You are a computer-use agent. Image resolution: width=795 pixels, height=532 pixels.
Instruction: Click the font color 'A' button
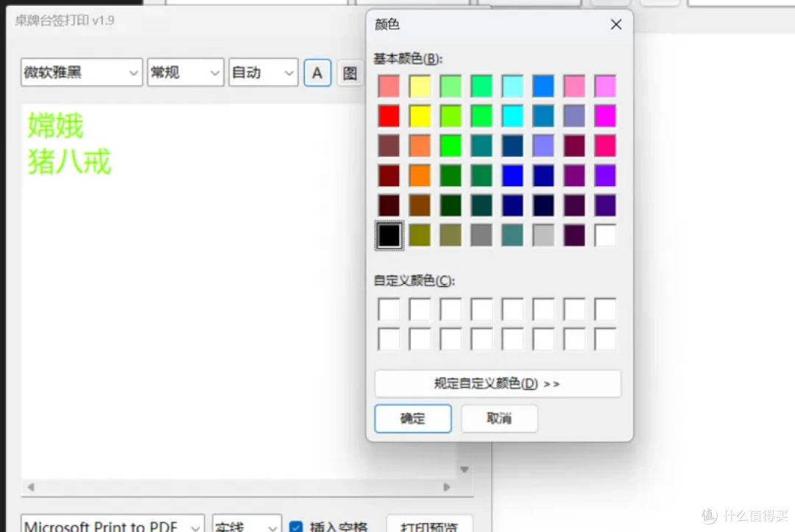tap(317, 73)
